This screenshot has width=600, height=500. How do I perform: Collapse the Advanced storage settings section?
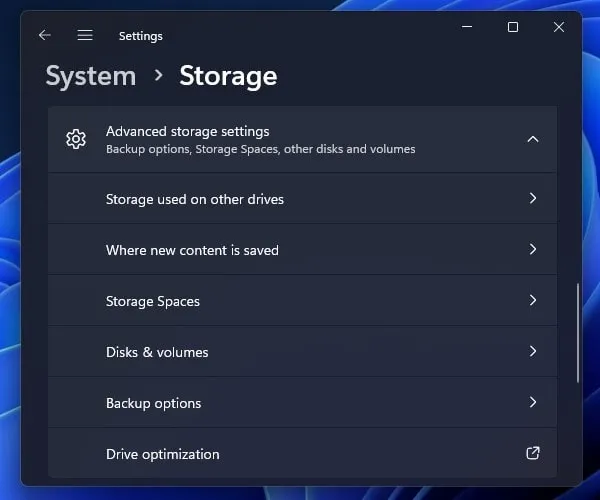[533, 139]
